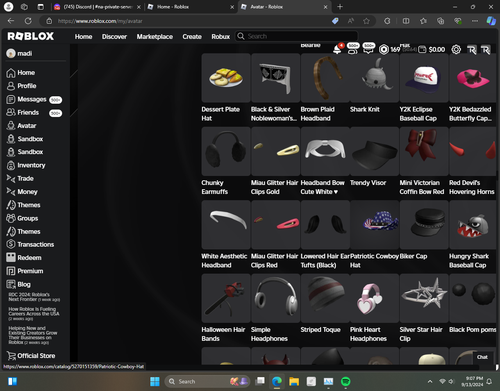Click the blue shopping tag icon in address bar

coord(335,21)
